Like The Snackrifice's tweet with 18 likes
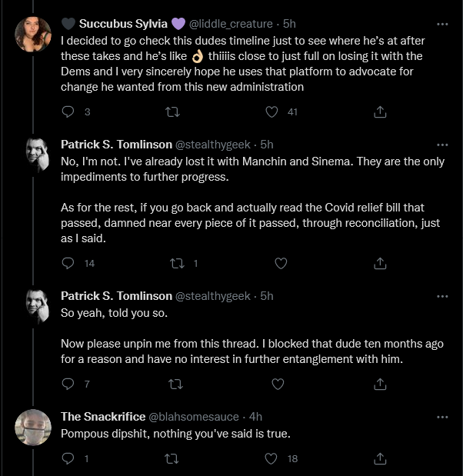Image resolution: width=463 pixels, height=476 pixels. pos(271,458)
